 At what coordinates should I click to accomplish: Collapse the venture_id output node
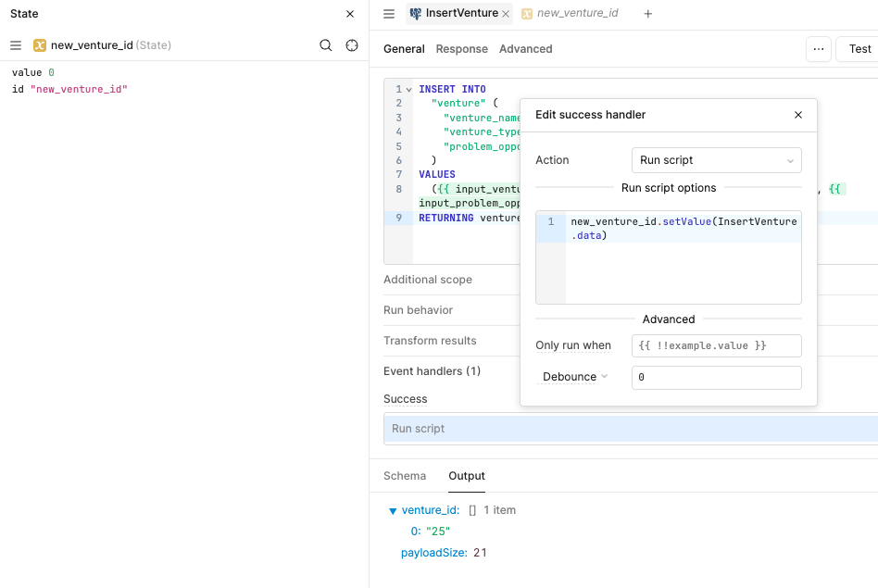393,510
